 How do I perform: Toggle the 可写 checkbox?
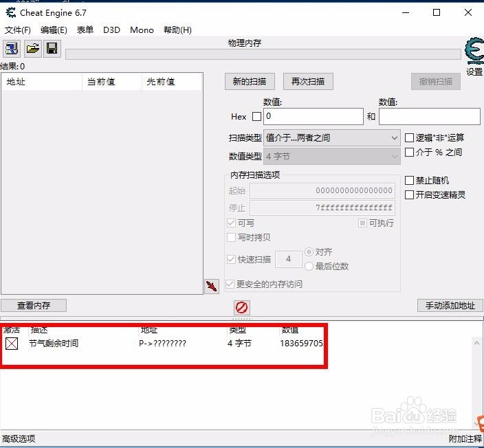pos(231,223)
